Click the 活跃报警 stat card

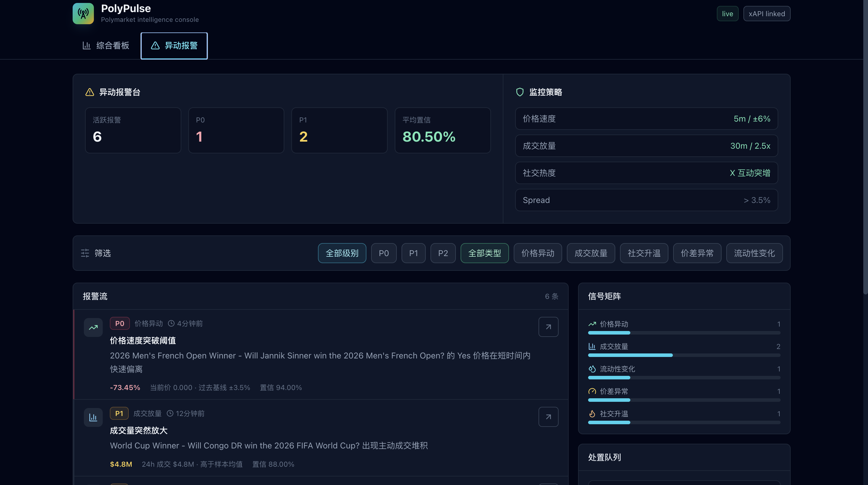coord(133,130)
